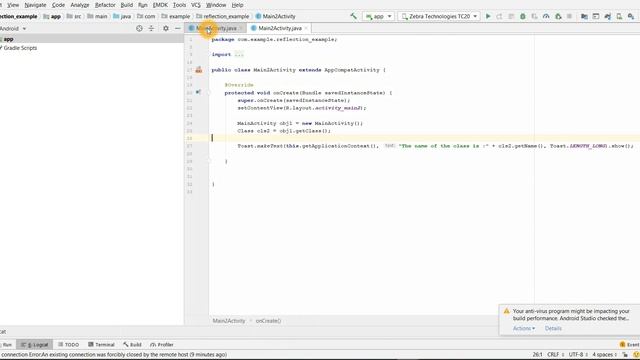Click the Main2Activity breadcrumb in navigation bar
The height and width of the screenshot is (360, 640).
[x=276, y=16]
